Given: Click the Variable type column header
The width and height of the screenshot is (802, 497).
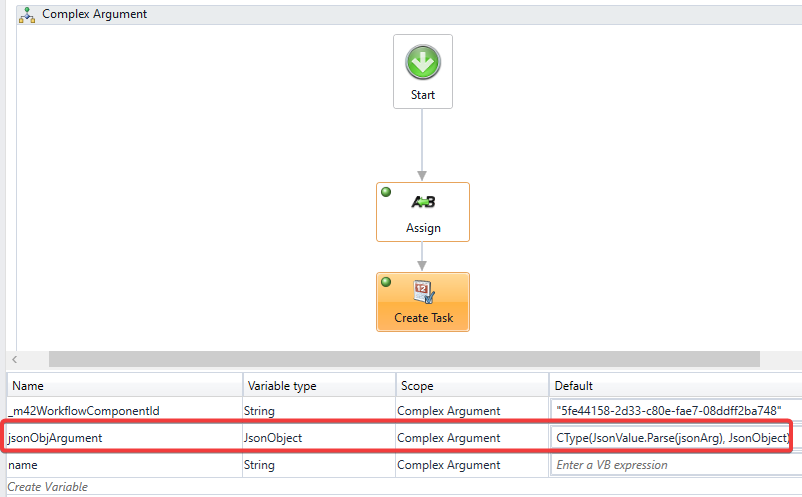Looking at the screenshot, I should click(x=282, y=385).
